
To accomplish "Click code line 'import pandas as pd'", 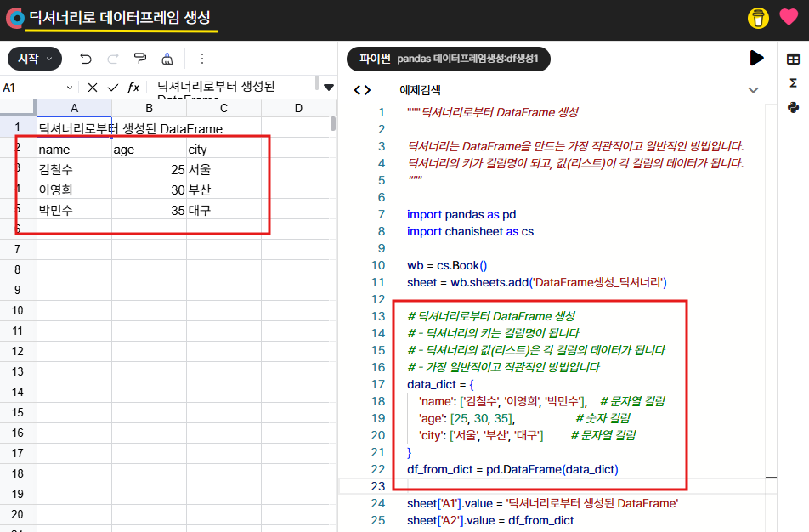I will click(461, 215).
